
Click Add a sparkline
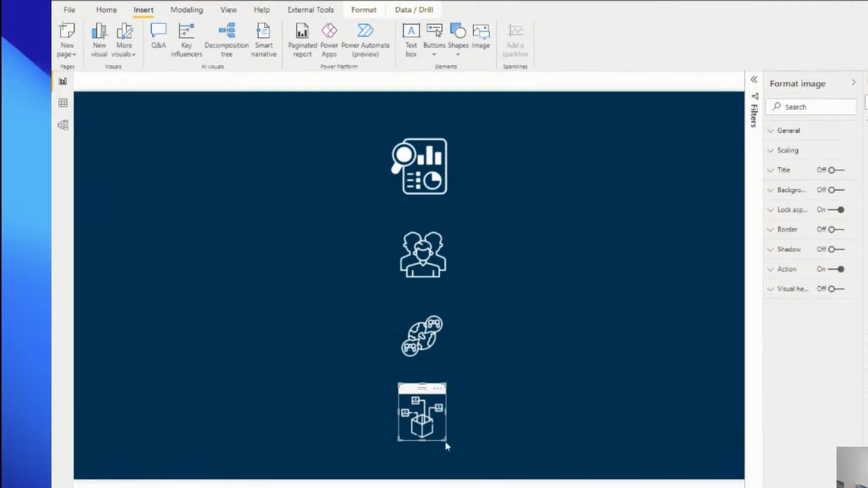click(514, 40)
